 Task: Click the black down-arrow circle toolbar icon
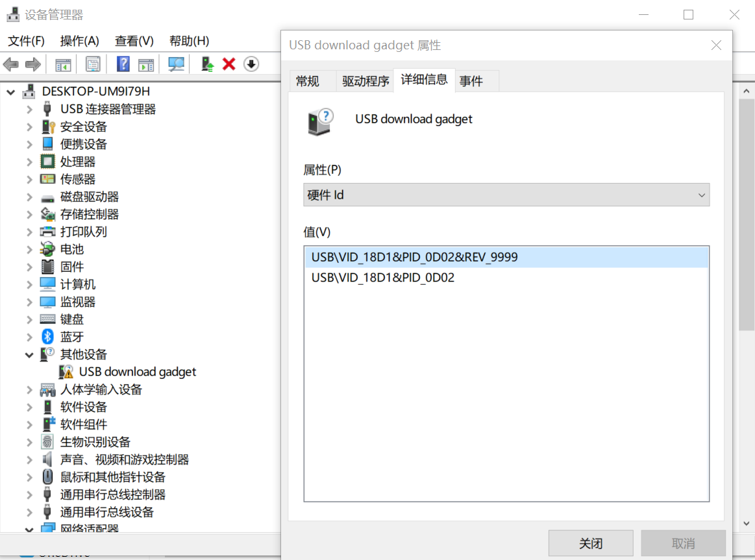pos(251,64)
